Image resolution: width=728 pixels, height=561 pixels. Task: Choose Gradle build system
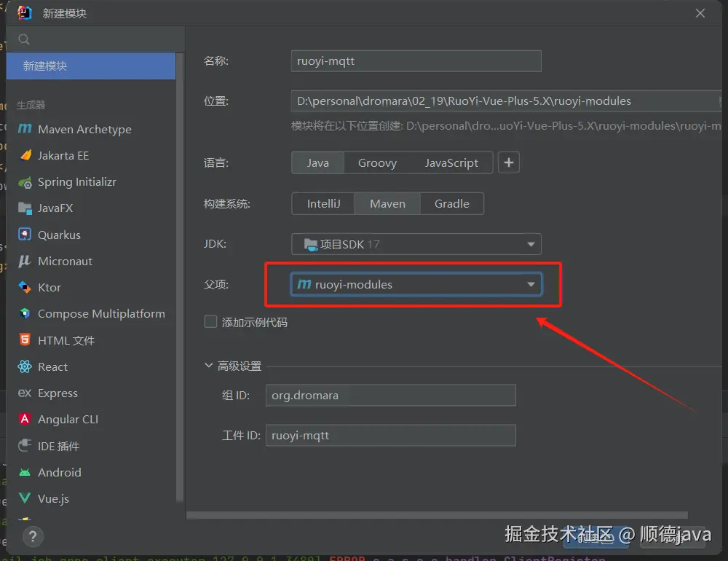452,203
